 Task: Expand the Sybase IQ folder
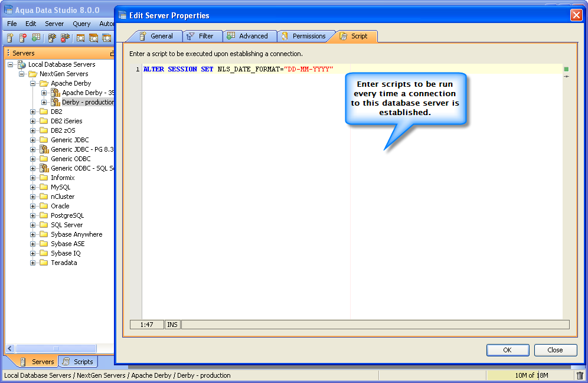tap(33, 253)
